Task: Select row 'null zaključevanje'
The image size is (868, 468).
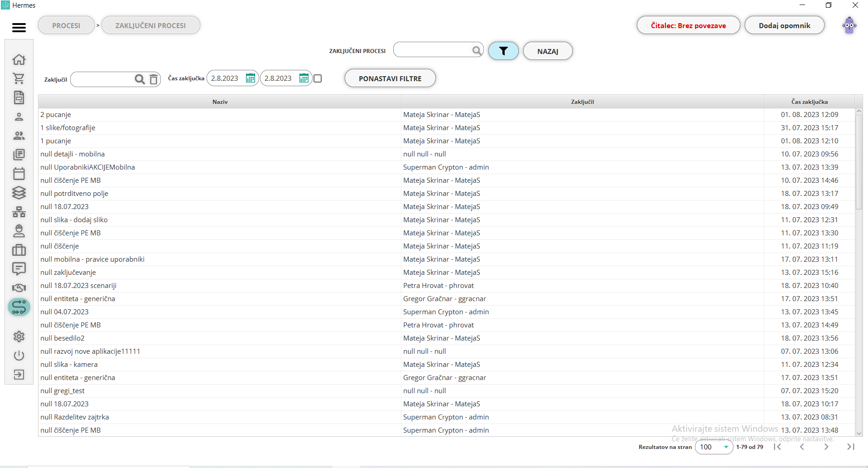Action: coord(447,273)
